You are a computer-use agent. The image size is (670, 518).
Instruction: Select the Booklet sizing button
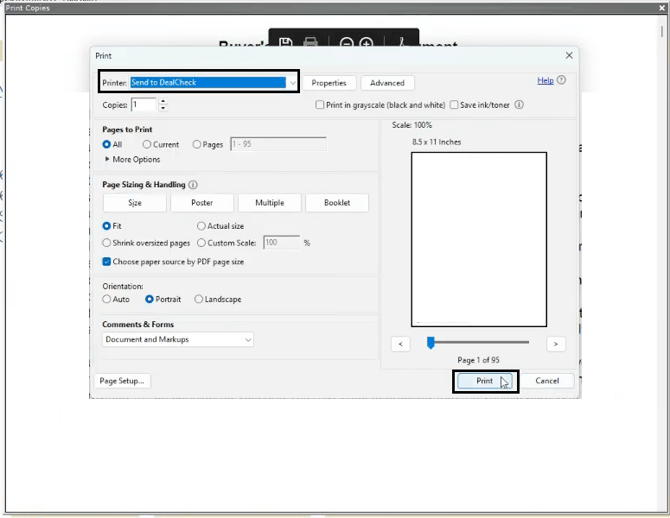pos(337,203)
